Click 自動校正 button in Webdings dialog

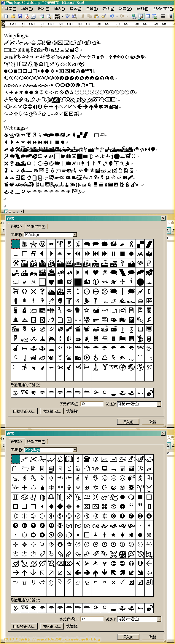24,411
